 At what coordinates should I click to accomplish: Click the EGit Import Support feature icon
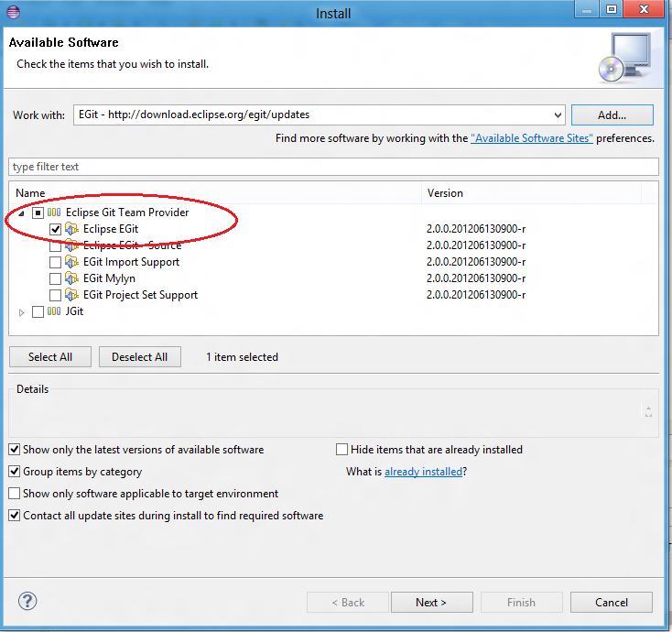point(71,262)
